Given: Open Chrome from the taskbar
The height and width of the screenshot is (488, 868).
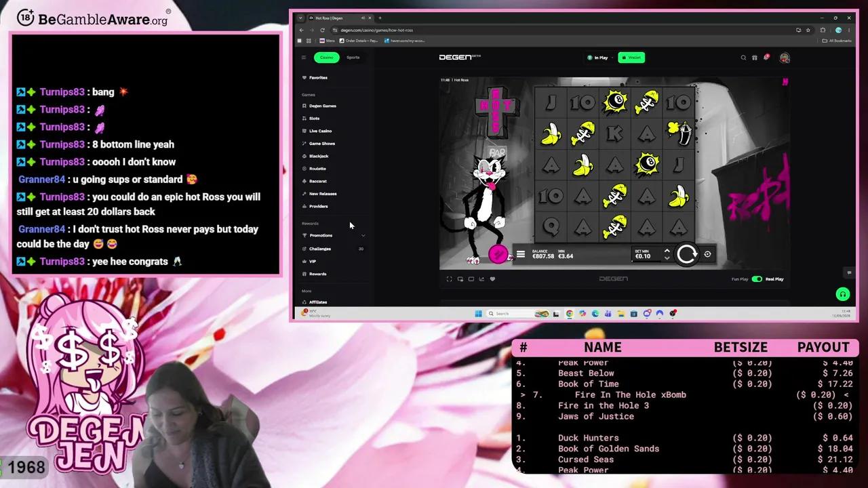Looking at the screenshot, I should pyautogui.click(x=570, y=313).
